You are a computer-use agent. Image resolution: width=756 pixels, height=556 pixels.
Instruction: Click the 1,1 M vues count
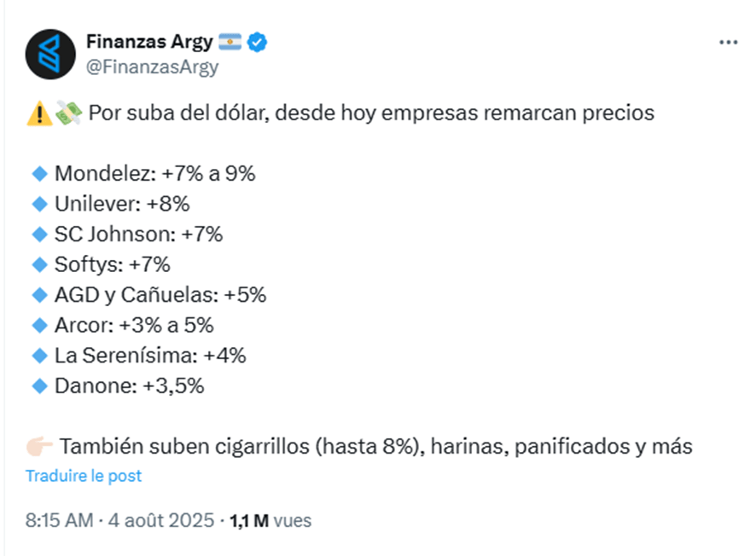(x=270, y=520)
